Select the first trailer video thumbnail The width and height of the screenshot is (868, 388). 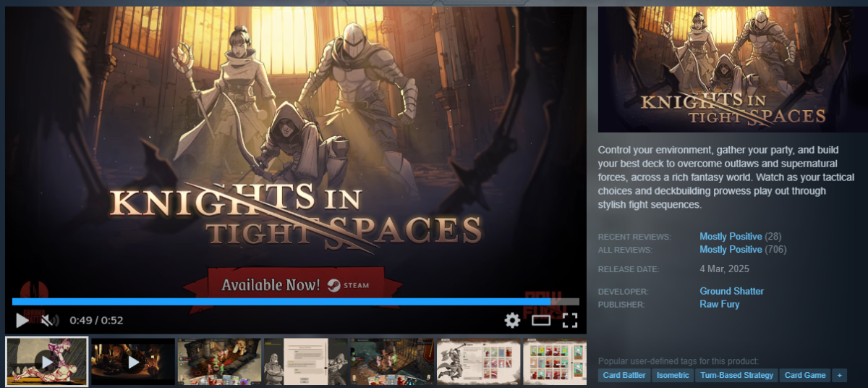47,361
